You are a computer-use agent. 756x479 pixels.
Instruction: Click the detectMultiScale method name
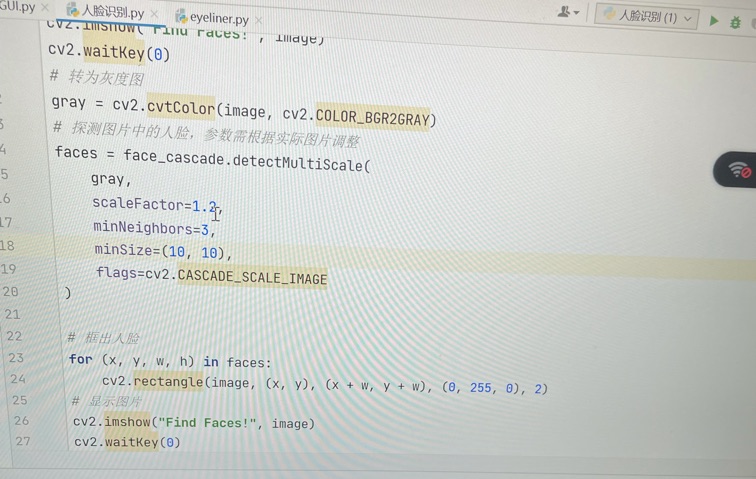(298, 163)
